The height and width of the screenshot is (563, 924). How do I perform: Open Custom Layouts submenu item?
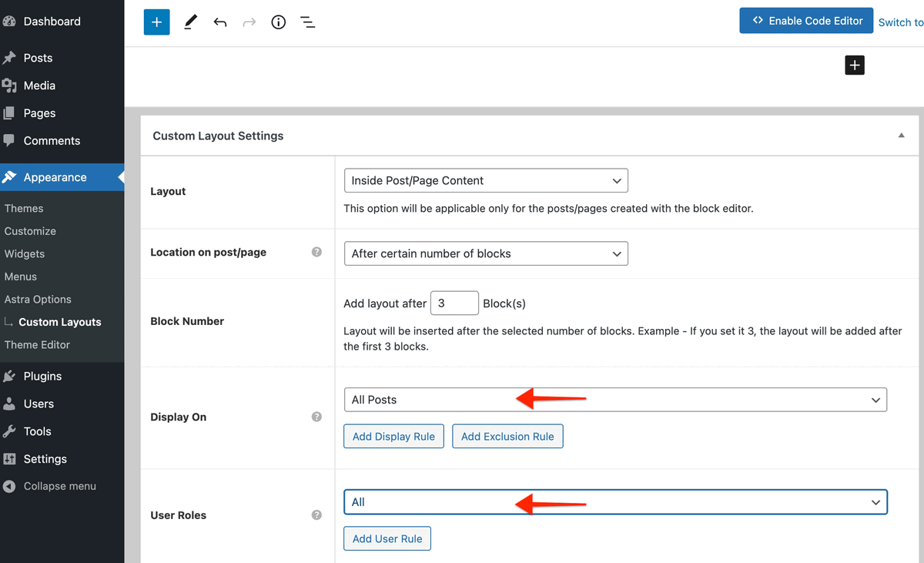[x=60, y=322]
